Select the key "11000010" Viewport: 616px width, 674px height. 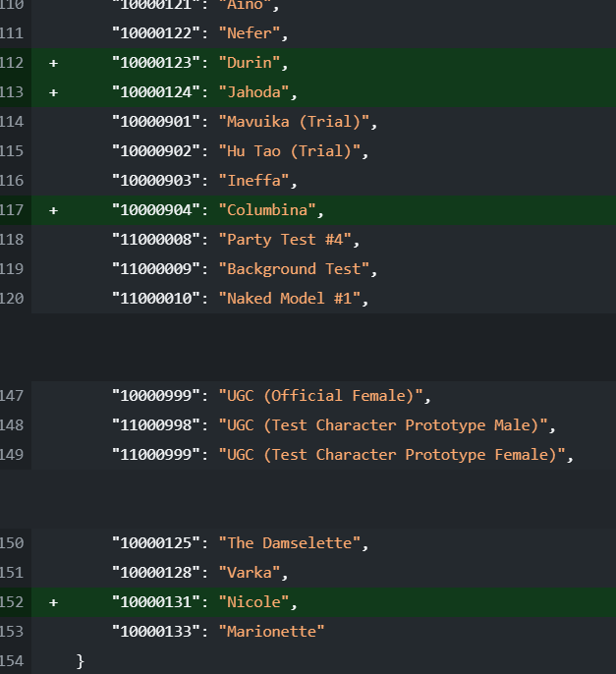[x=155, y=299]
